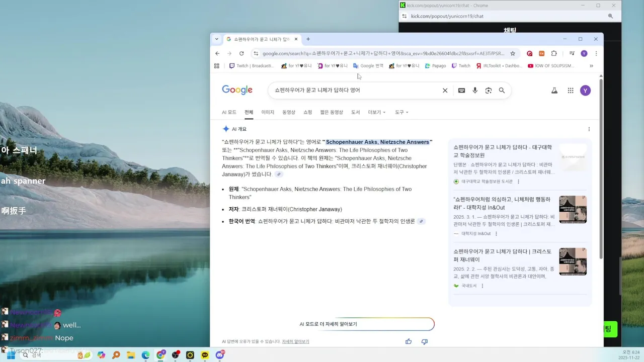Image resolution: width=644 pixels, height=362 pixels.
Task: Open a new Chrome tab
Action: (308, 39)
